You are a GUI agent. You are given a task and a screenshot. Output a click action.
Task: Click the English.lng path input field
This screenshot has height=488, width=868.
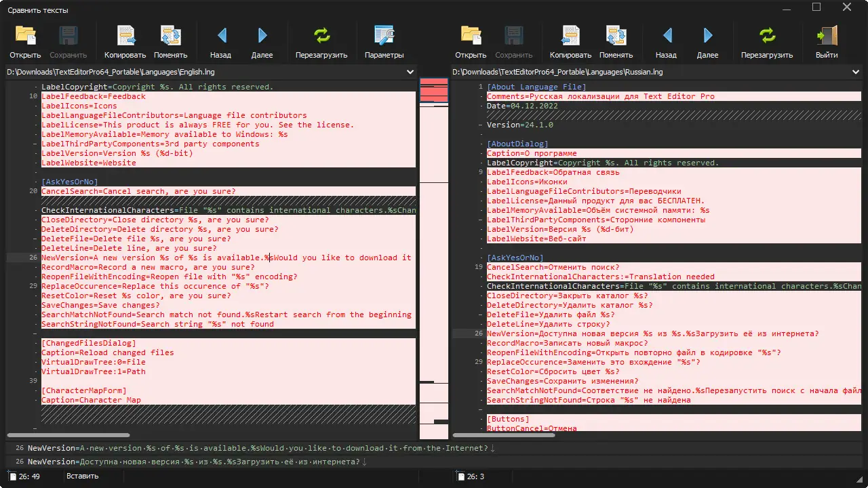[203, 72]
